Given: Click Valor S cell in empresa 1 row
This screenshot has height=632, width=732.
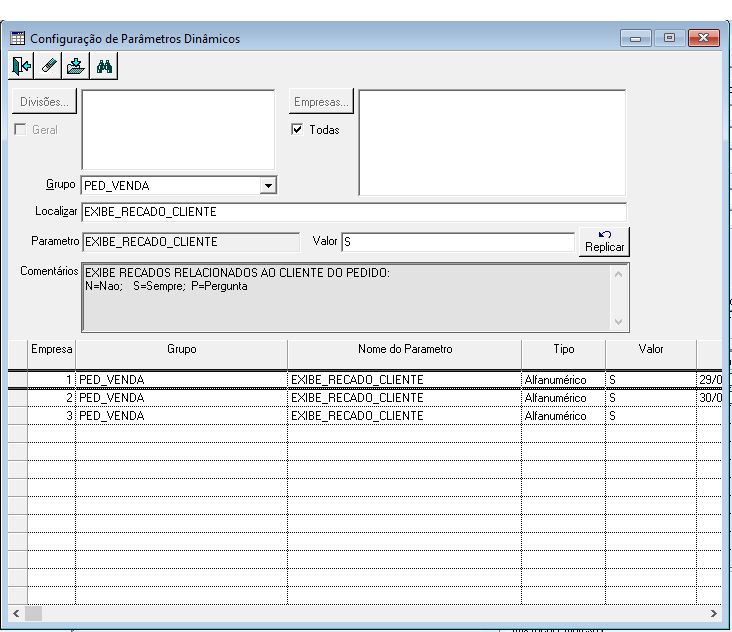Looking at the screenshot, I should click(x=651, y=379).
